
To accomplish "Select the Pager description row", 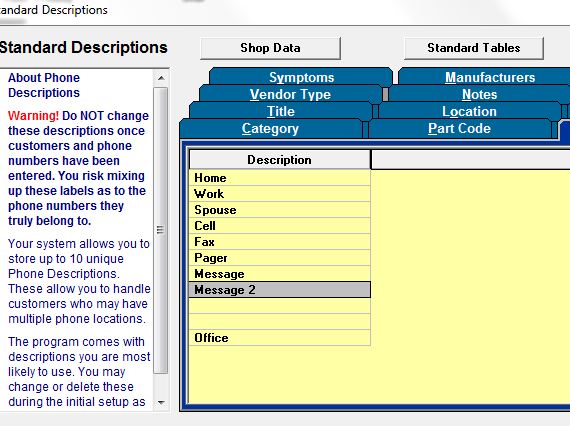I will (x=280, y=258).
